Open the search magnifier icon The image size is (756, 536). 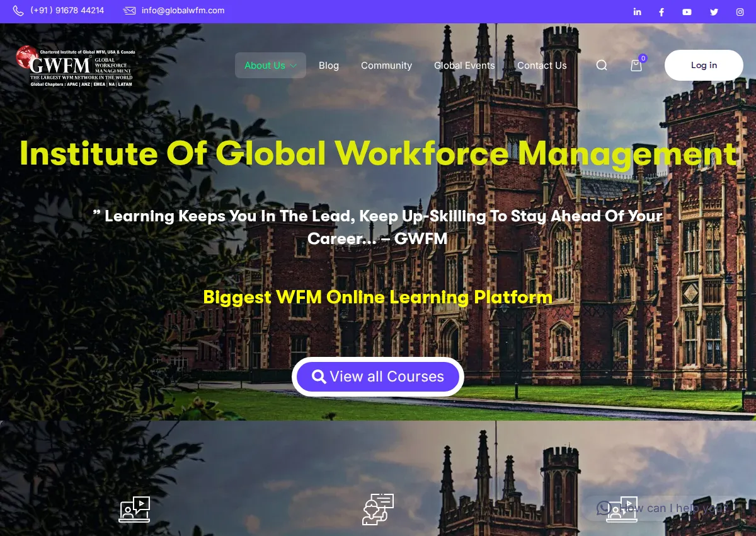[x=602, y=65]
